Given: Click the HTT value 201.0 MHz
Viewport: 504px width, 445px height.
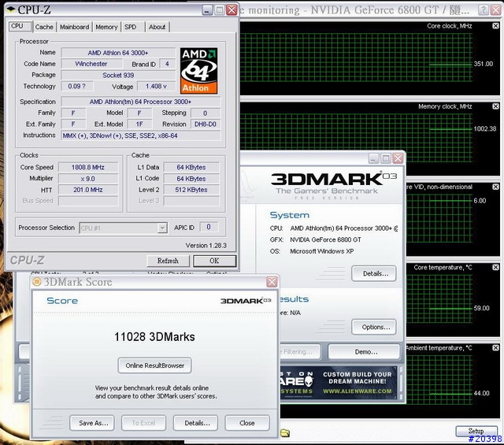Looking at the screenshot, I should tap(87, 190).
